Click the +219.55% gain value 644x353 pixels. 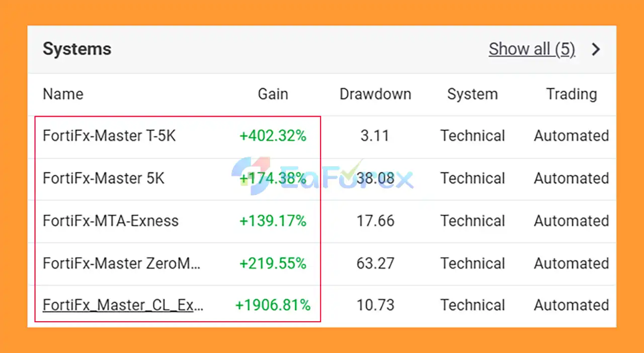pos(273,263)
